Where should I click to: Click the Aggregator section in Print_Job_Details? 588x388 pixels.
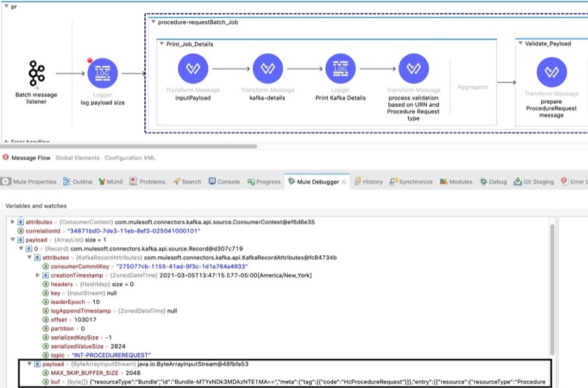tap(473, 87)
